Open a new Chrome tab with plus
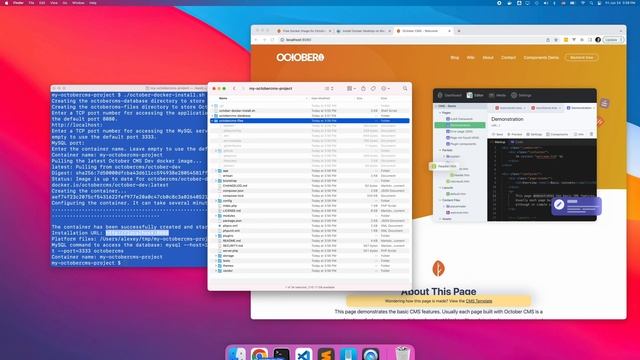Viewport: 640px width, 360px height. click(459, 31)
